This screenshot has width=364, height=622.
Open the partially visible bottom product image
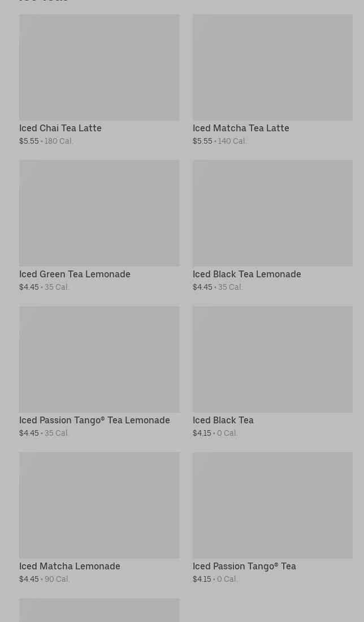coord(99,611)
